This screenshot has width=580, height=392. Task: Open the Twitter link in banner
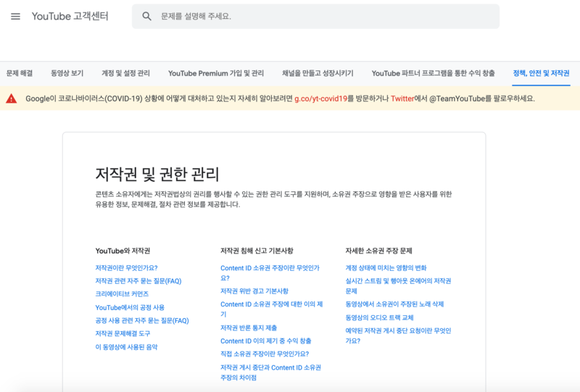click(x=402, y=99)
